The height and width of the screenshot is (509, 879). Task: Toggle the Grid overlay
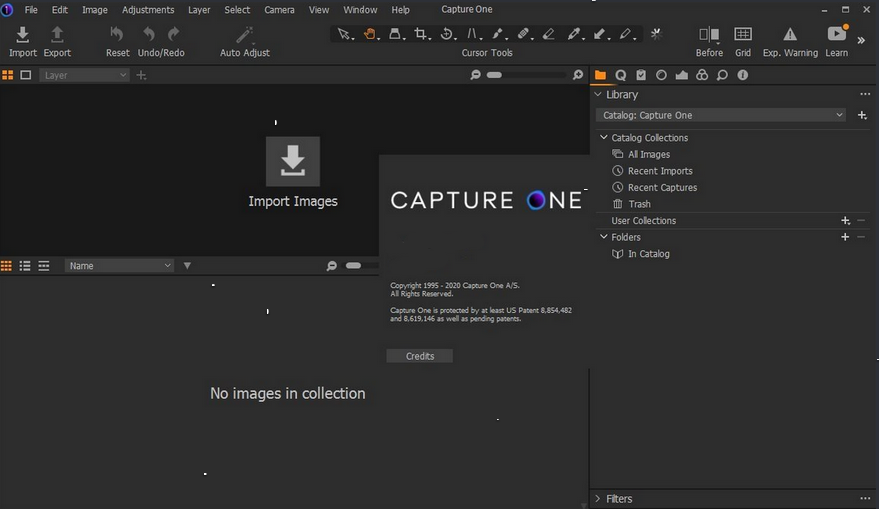(743, 34)
